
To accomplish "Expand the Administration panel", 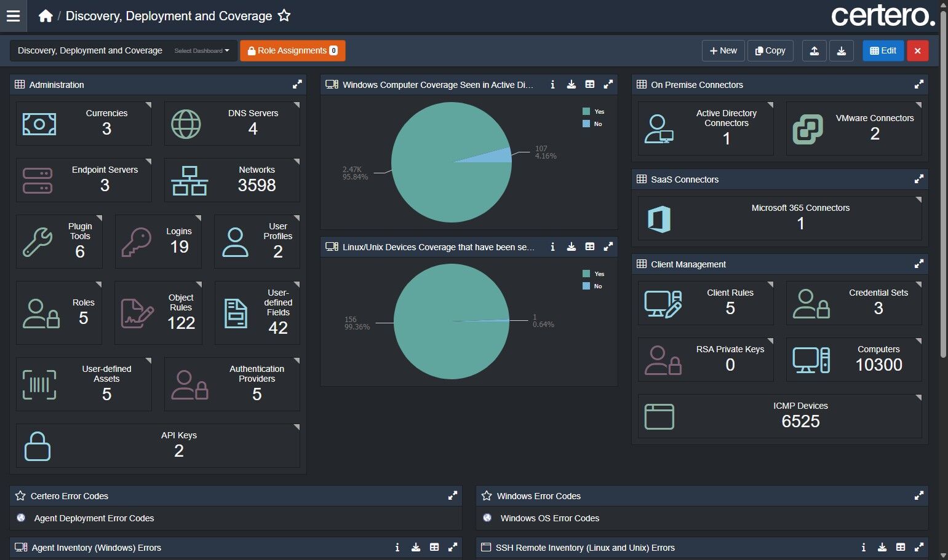I will [x=297, y=85].
